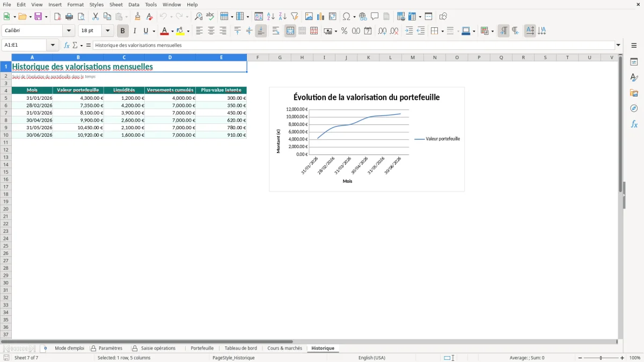Image resolution: width=644 pixels, height=362 pixels.
Task: Toggle Bold formatting
Action: 123,31
